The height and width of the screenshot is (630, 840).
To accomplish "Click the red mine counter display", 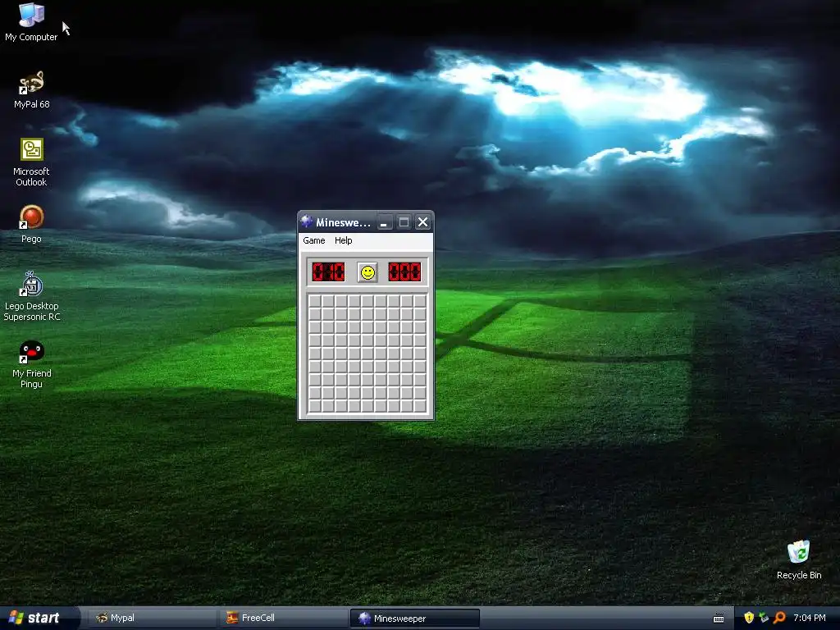I will click(328, 272).
